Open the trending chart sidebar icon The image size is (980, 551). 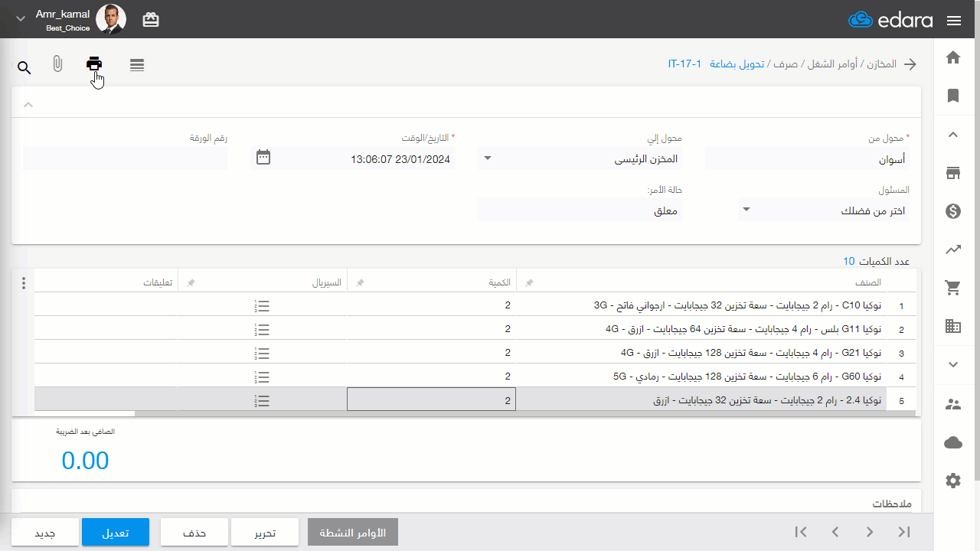click(x=953, y=249)
